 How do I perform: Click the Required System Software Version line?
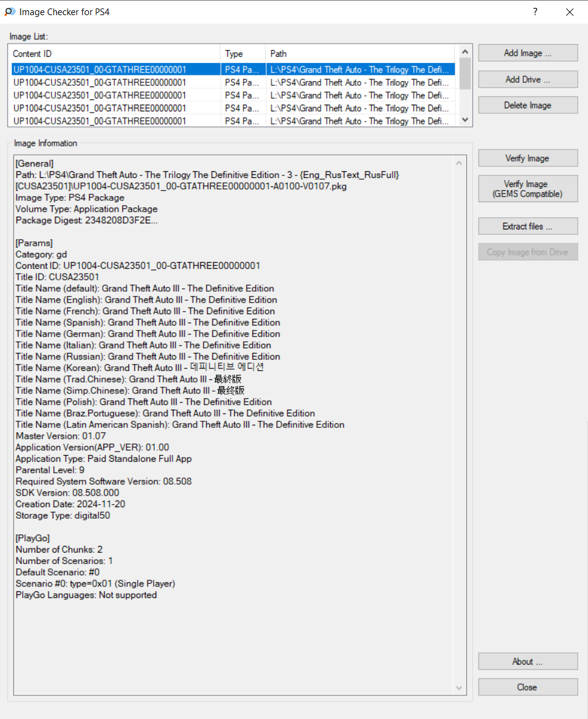click(103, 482)
